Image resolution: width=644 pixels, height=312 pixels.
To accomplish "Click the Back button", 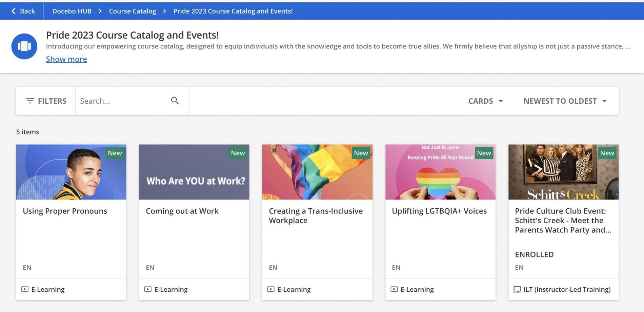I will (x=23, y=11).
